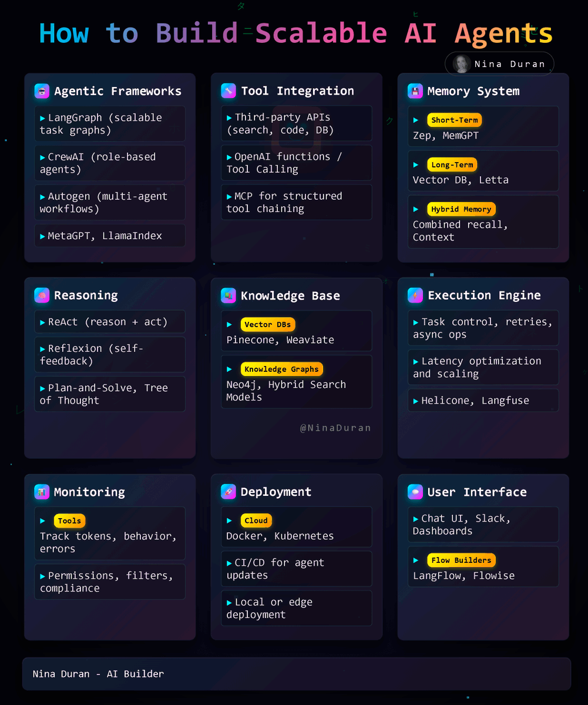588x705 pixels.
Task: Click the Tool Integration wrench icon
Action: 229,91
